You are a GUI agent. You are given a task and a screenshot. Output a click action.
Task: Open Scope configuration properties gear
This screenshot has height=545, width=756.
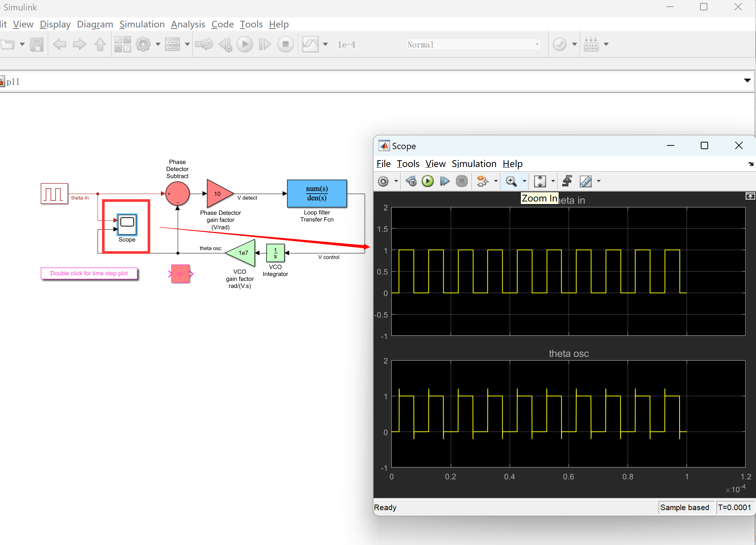coord(383,181)
